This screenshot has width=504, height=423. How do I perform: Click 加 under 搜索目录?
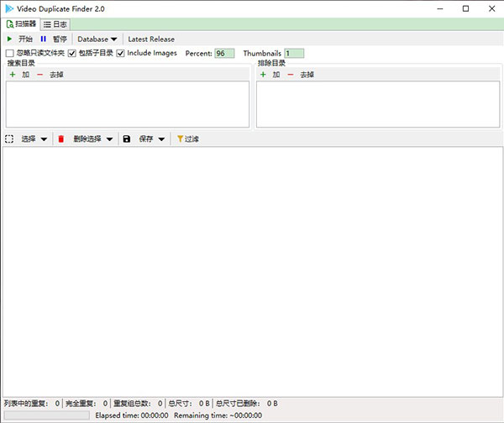(26, 75)
